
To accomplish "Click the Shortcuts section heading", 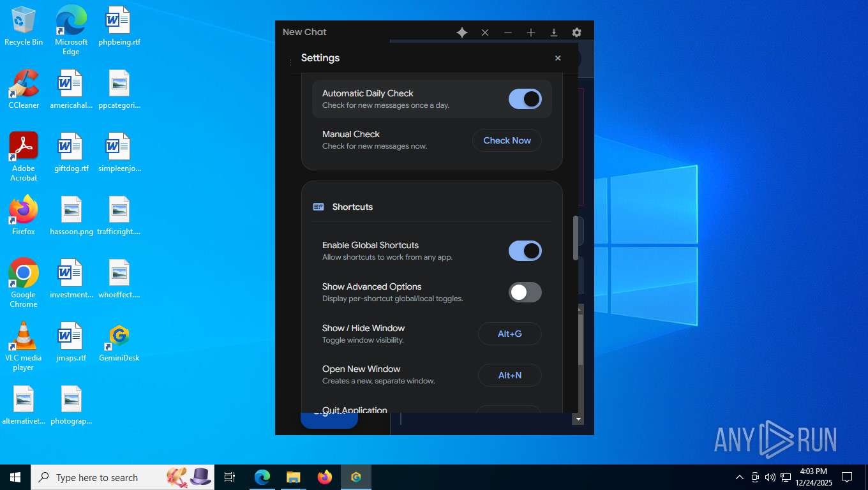I will (352, 207).
